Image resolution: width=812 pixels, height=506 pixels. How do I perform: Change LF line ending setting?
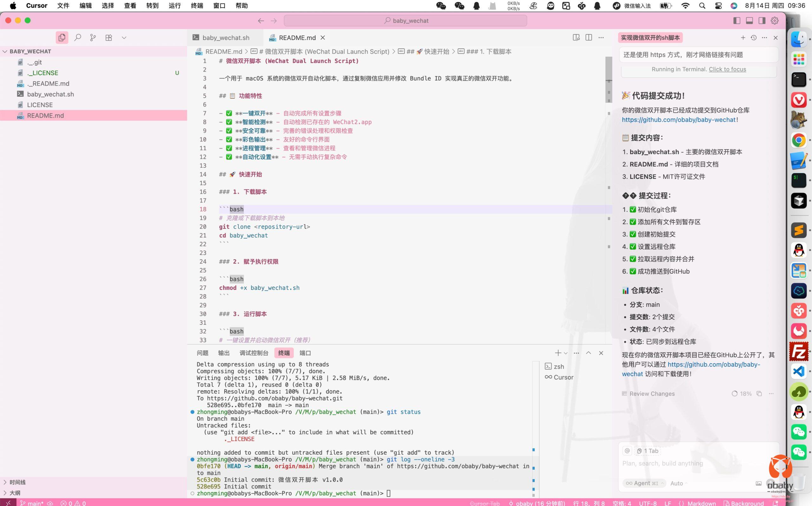pos(667,503)
